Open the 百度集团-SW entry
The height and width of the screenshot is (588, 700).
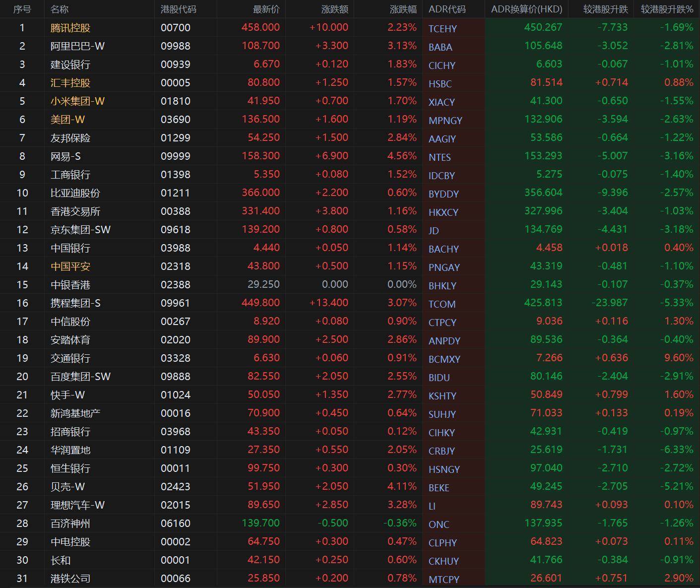coord(80,377)
